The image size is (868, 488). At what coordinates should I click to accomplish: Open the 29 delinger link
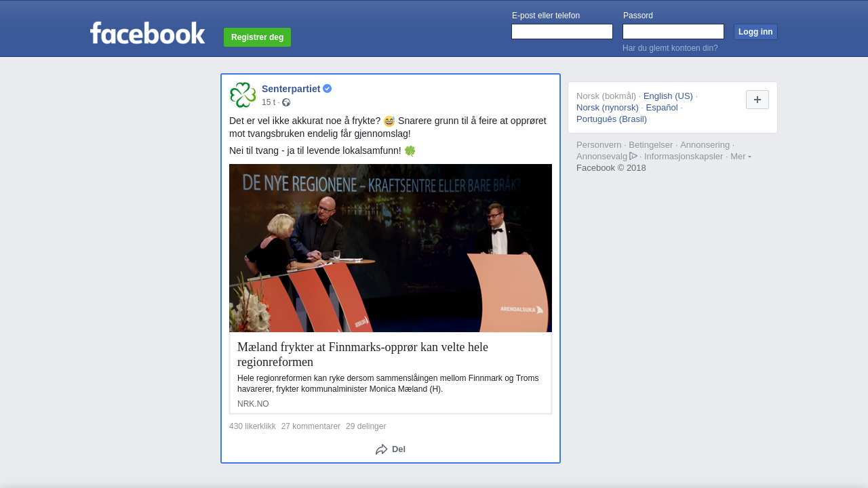pos(366,426)
